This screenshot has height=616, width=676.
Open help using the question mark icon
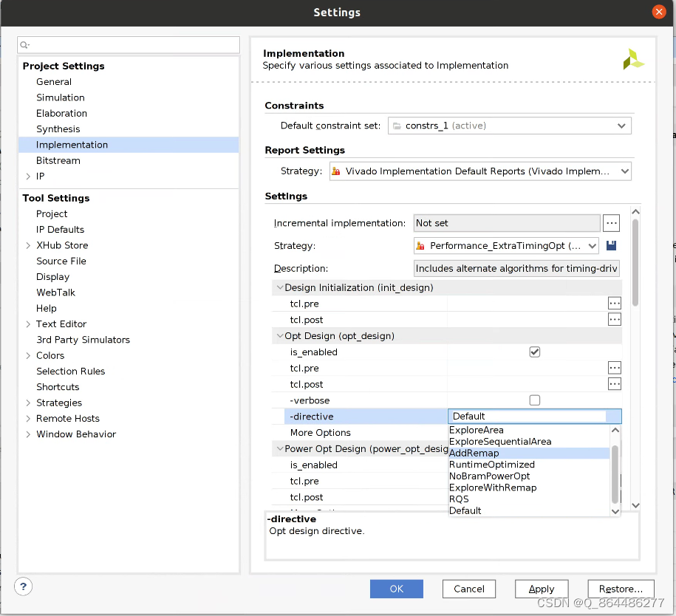click(x=22, y=586)
